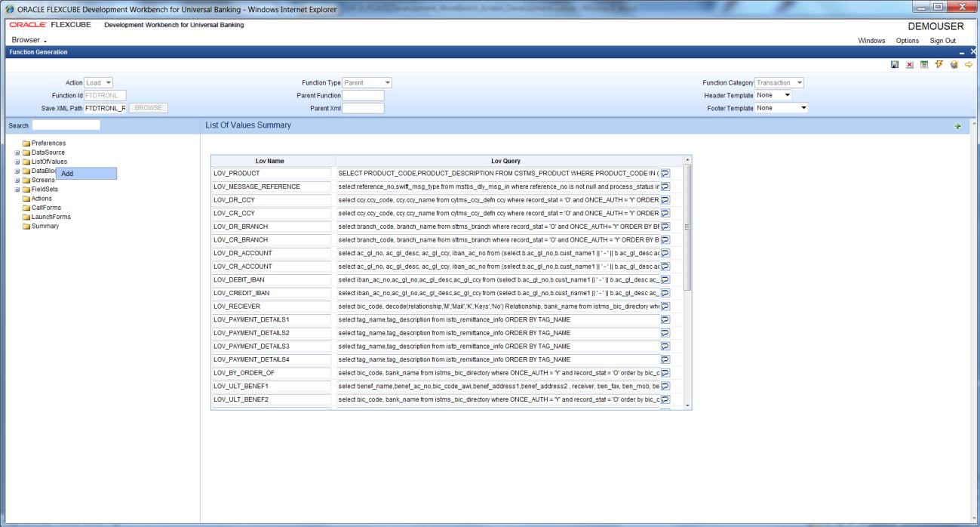Click the green plus add-row icon
Viewport: 980px width, 527px height.
(x=958, y=126)
